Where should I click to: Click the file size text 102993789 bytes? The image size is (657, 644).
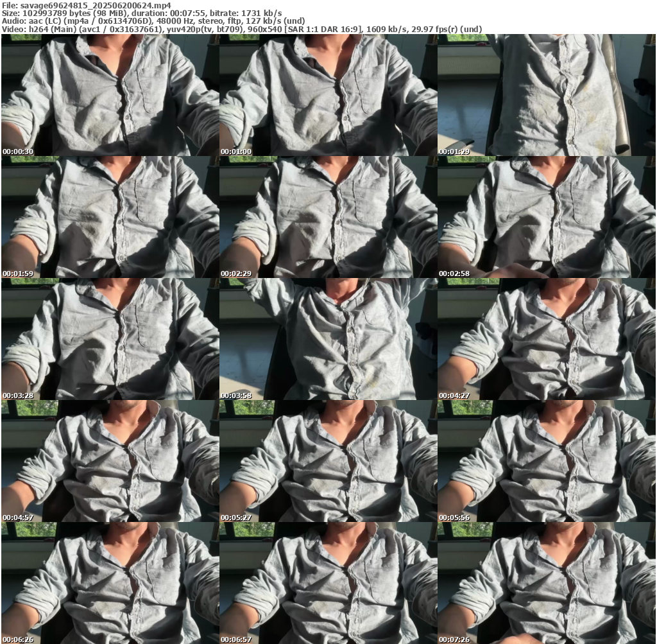[x=56, y=13]
